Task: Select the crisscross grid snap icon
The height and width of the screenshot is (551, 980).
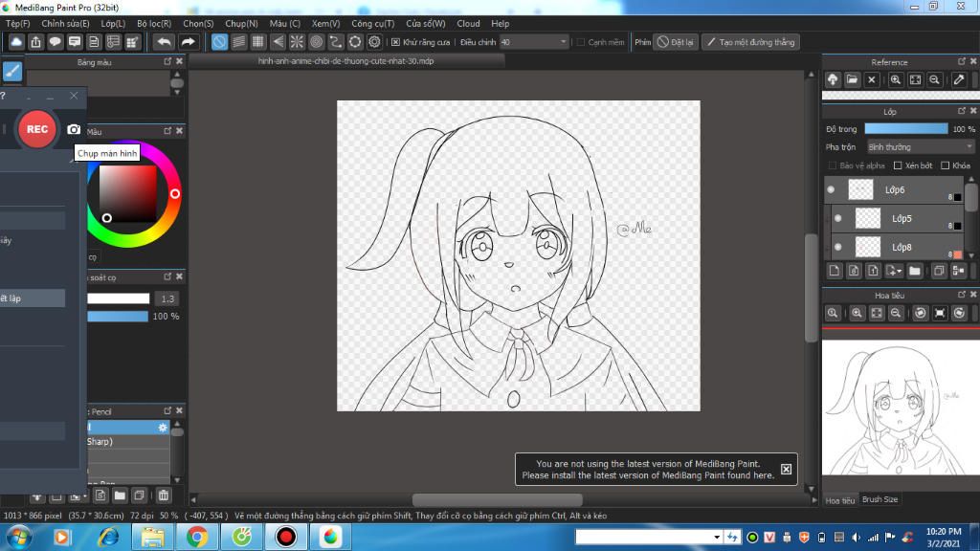Action: pyautogui.click(x=258, y=42)
